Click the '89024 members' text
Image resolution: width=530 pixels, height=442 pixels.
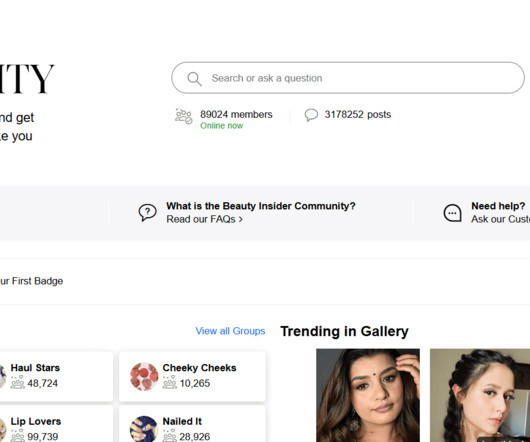pos(236,114)
